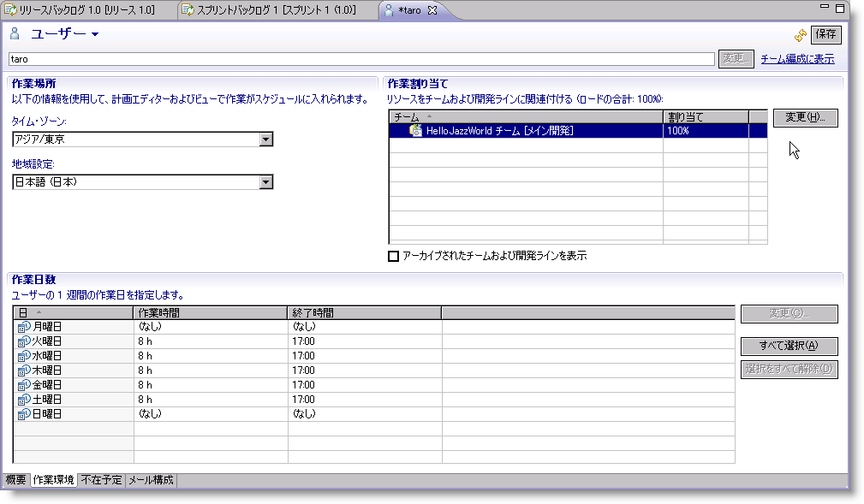The image size is (864, 504).
Task: Click the 保存 button
Action: (x=826, y=34)
